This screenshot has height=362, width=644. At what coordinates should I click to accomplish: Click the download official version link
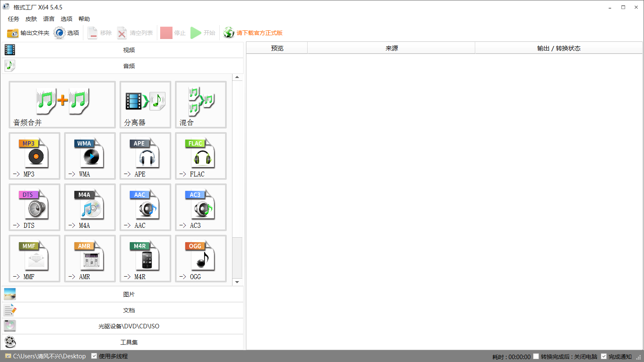pos(259,33)
